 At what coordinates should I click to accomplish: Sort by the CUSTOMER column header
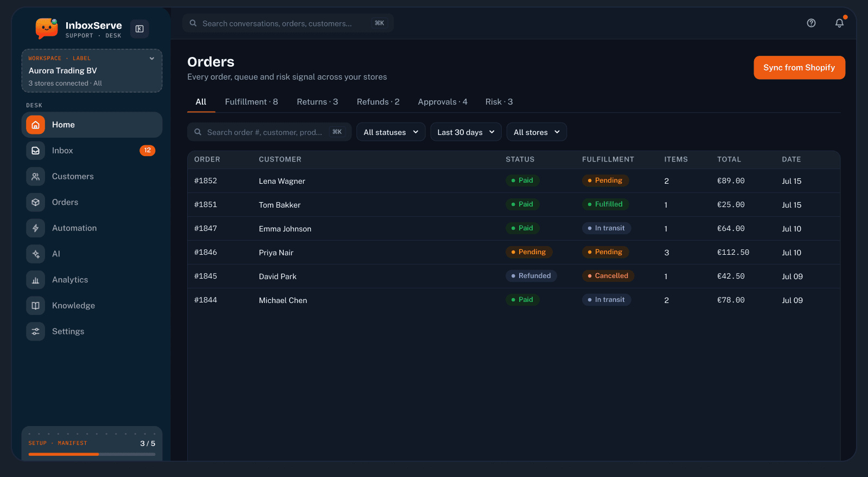point(280,159)
